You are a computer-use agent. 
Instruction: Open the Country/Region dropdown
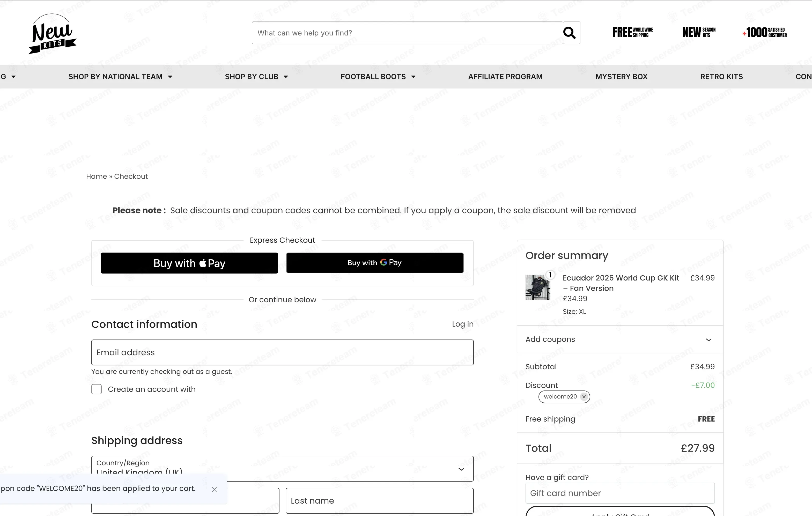coord(282,468)
